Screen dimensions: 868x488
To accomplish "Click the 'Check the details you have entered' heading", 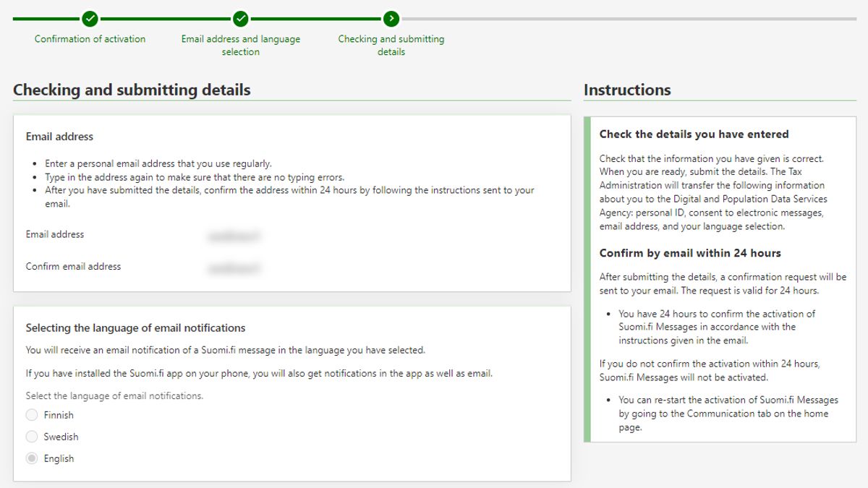I will pyautogui.click(x=694, y=134).
